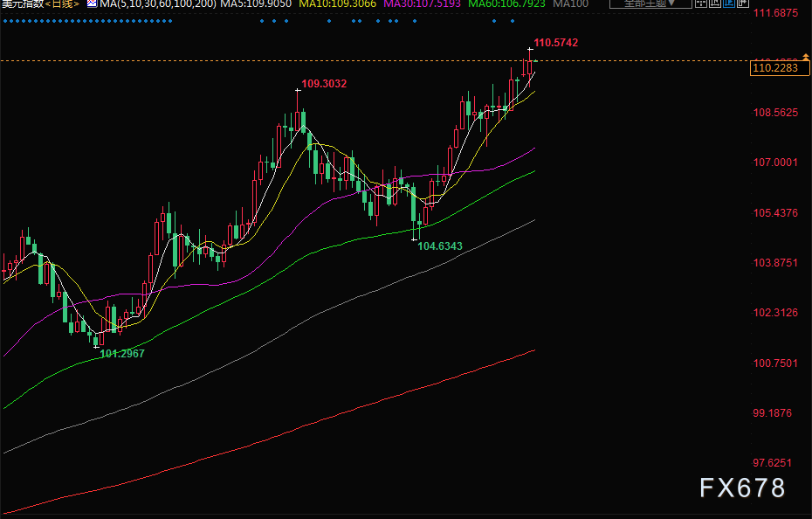Click the small indicator icon before MA parameters
The width and height of the screenshot is (812, 519).
(x=92, y=4)
